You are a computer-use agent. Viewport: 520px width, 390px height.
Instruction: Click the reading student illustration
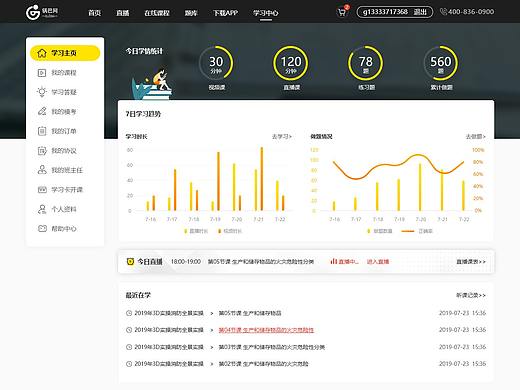point(152,84)
